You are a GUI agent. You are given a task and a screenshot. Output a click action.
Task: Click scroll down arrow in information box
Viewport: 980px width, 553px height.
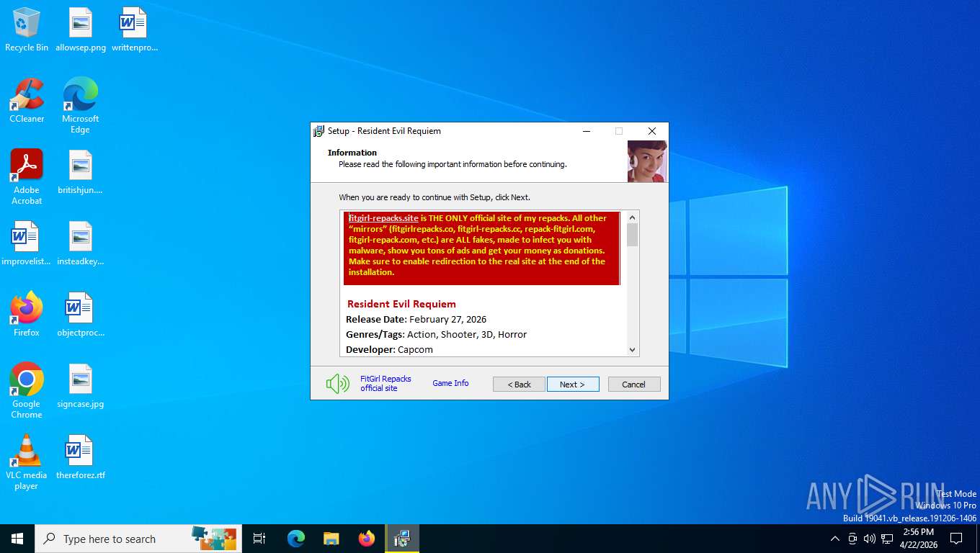[x=633, y=350]
